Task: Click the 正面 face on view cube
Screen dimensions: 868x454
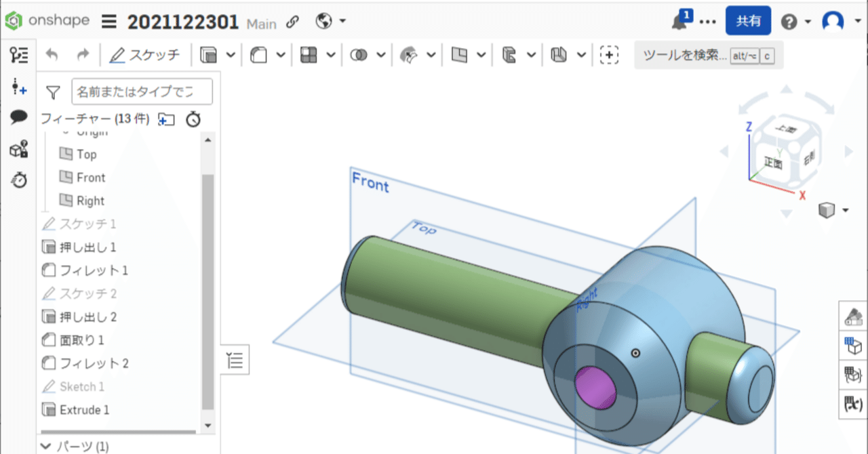Action: pyautogui.click(x=773, y=163)
